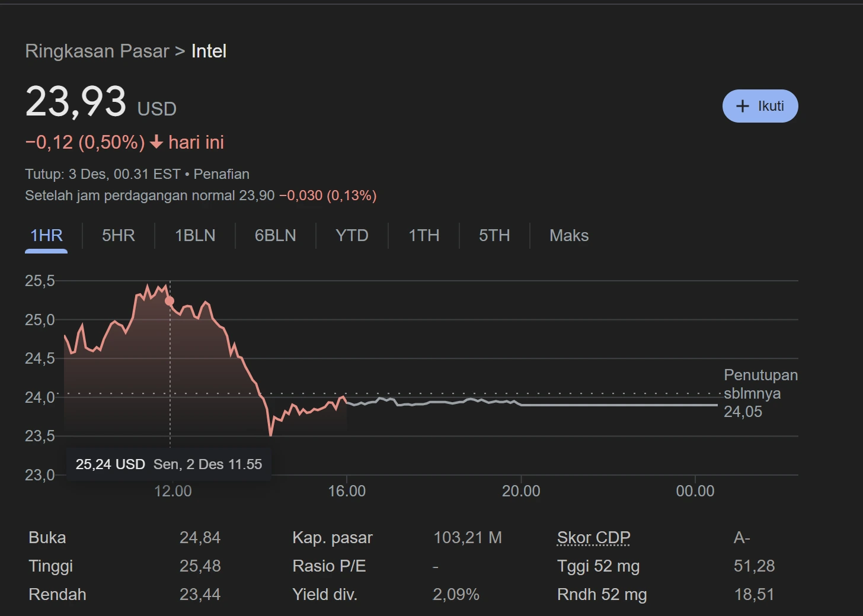Select the 5TH chart range
The height and width of the screenshot is (616, 863).
point(494,236)
